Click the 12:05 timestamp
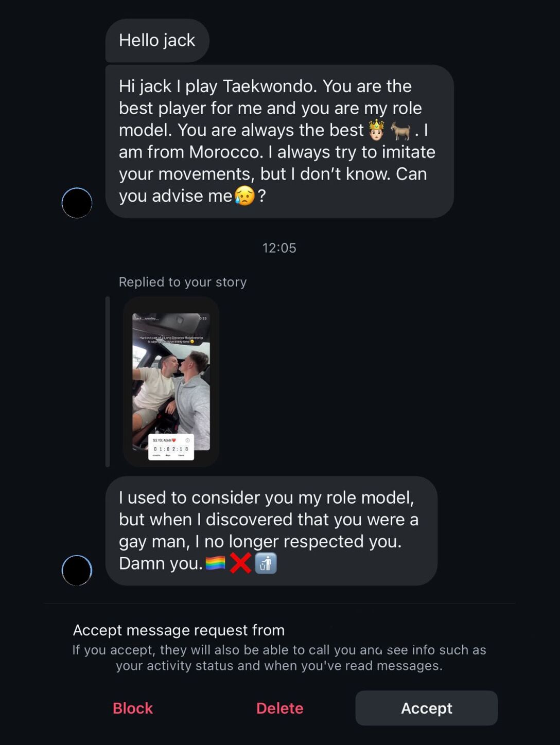The height and width of the screenshot is (745, 560). click(x=279, y=248)
